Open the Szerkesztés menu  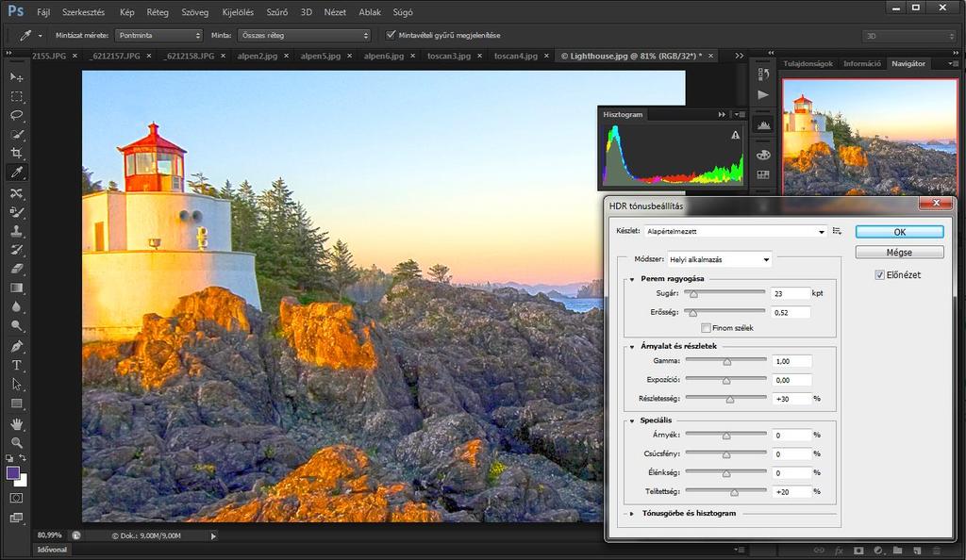click(83, 11)
